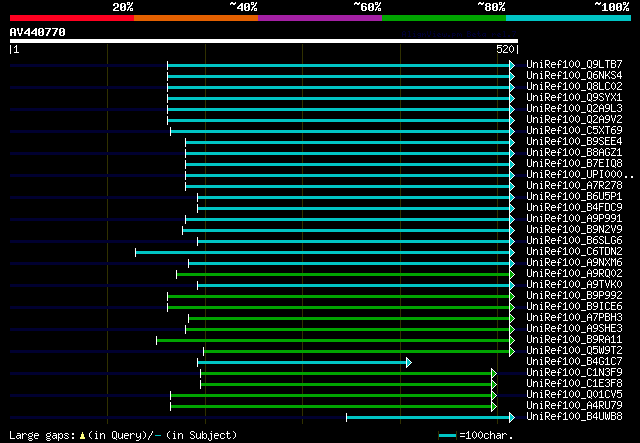Open the UniRef100_Q2A9V2 hit
The image size is (640, 443).
[574, 120]
